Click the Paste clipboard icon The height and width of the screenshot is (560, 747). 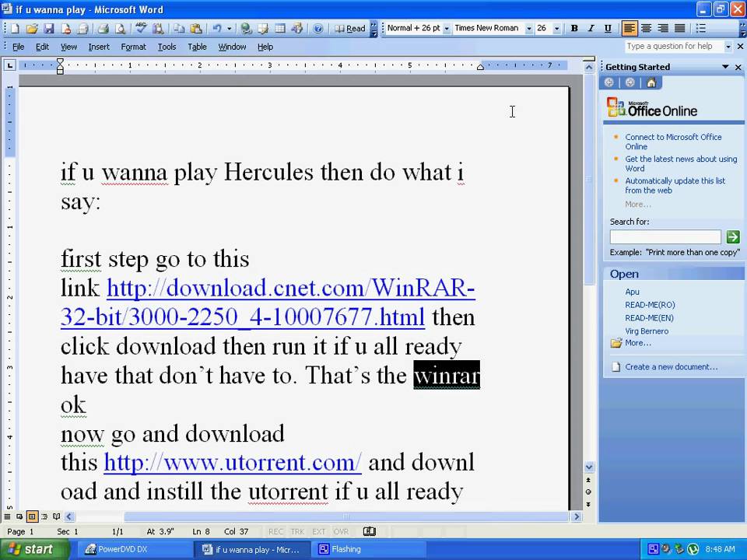pos(196,29)
